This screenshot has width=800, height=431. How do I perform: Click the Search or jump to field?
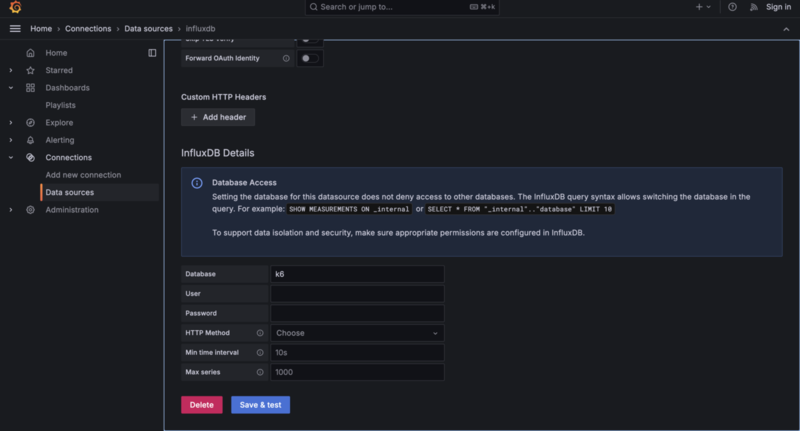tap(402, 7)
